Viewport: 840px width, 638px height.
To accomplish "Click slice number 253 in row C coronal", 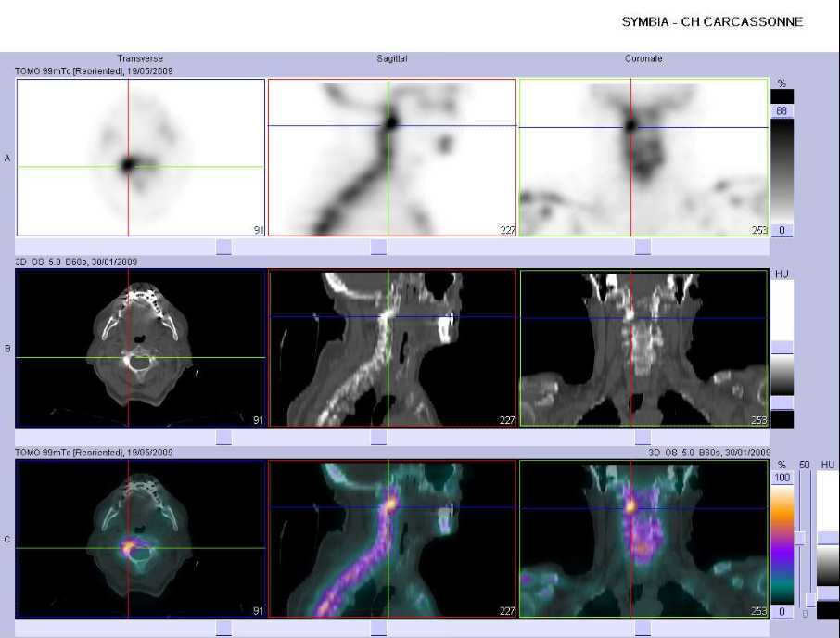I will [759, 611].
